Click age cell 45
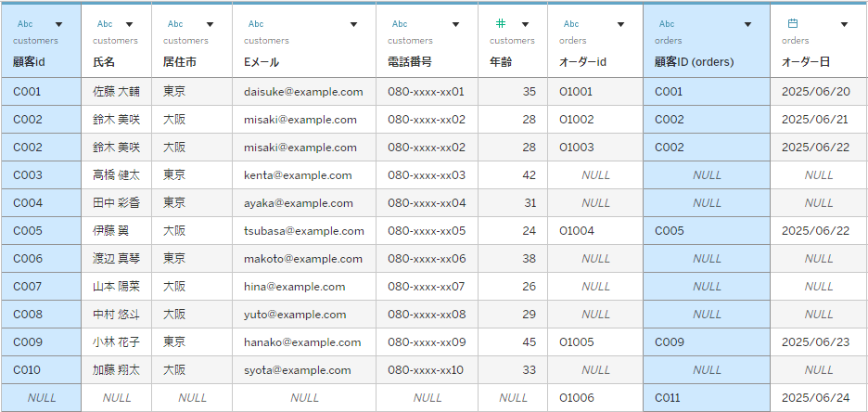The image size is (868, 412). 513,342
